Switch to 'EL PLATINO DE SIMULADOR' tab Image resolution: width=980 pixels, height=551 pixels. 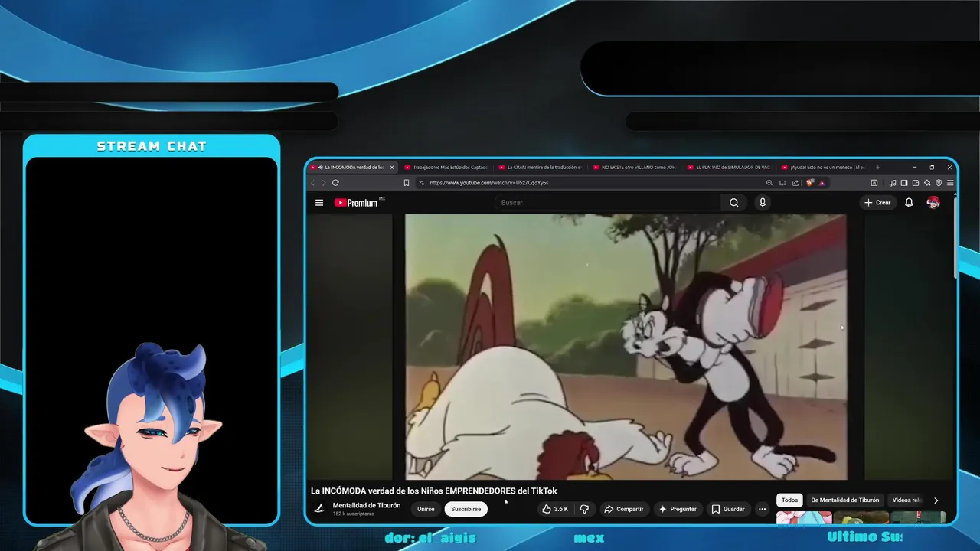(x=728, y=167)
